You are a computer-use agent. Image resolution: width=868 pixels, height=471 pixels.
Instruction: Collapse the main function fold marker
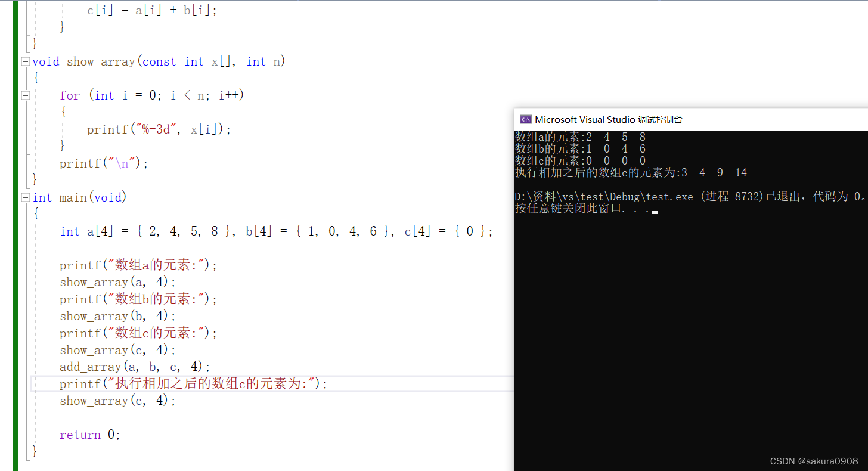coord(25,197)
